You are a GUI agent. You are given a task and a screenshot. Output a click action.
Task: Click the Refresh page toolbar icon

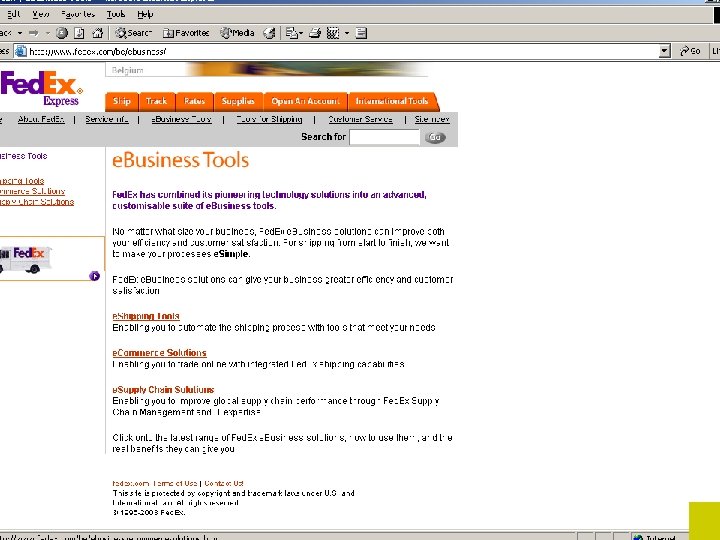(79, 33)
